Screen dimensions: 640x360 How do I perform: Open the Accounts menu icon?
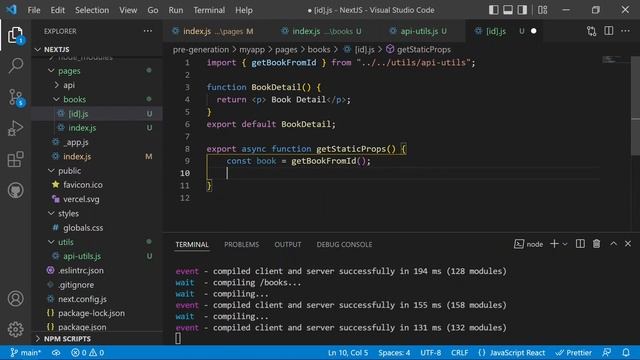coord(16,299)
